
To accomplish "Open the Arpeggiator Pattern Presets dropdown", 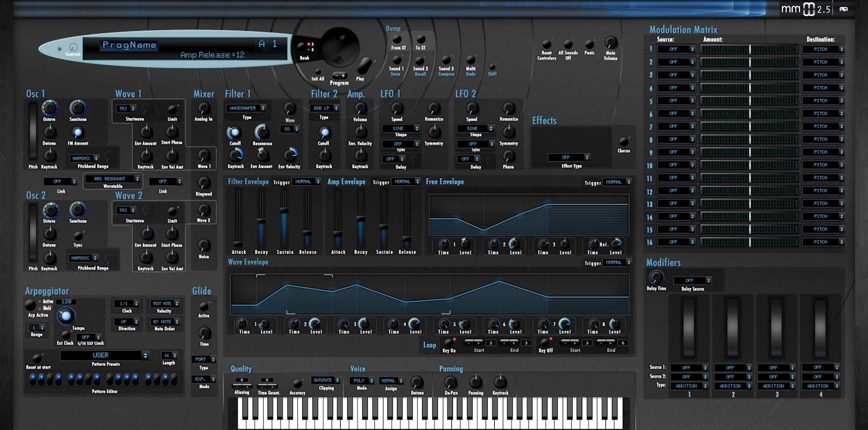I will point(104,355).
